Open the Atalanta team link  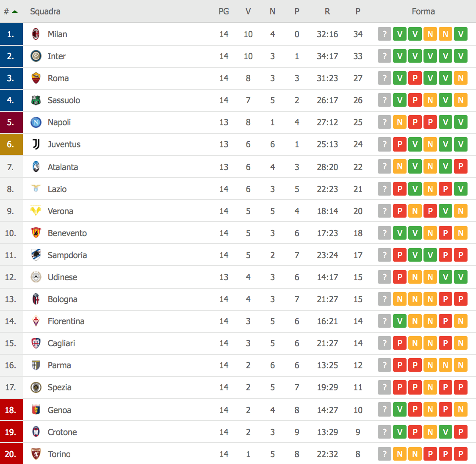(63, 167)
